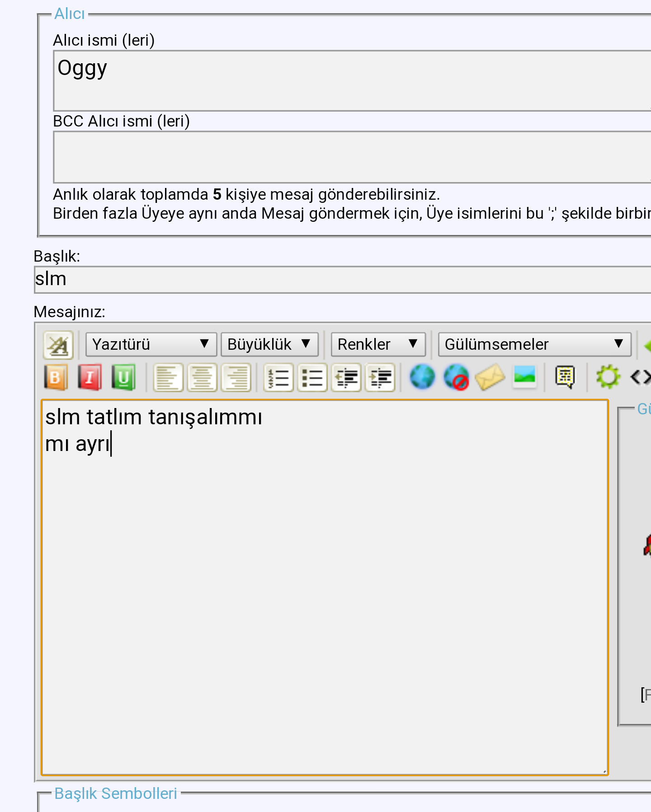Click the Remove Text Formatting icon
This screenshot has height=812, width=651.
click(58, 345)
